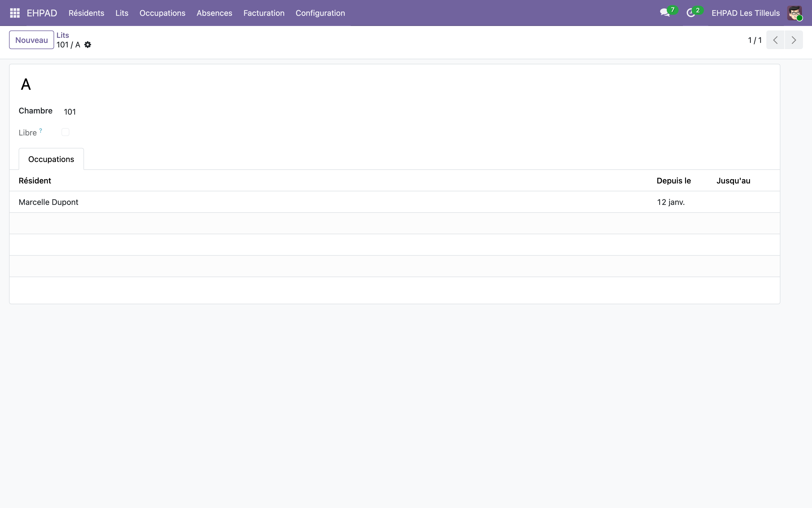Image resolution: width=812 pixels, height=508 pixels.
Task: Open the Occupations top menu
Action: click(x=162, y=13)
